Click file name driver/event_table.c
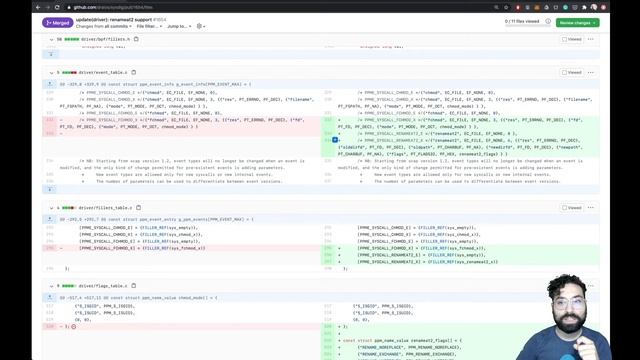Image resolution: width=640 pixels, height=360 pixels. pyautogui.click(x=103, y=73)
